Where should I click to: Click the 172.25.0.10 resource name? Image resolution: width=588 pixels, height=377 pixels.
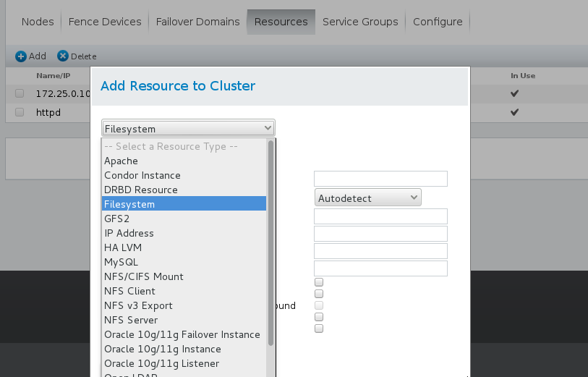click(x=63, y=94)
